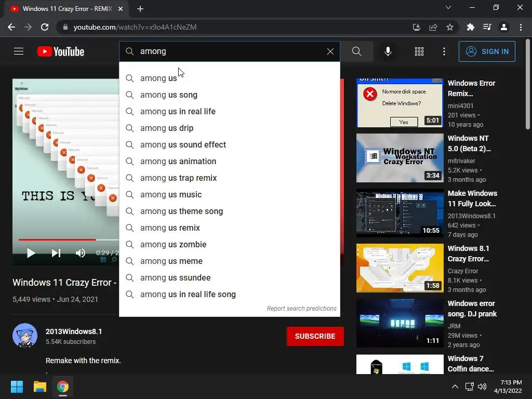Clear the search box with X icon
The width and height of the screenshot is (532, 399).
(330, 51)
